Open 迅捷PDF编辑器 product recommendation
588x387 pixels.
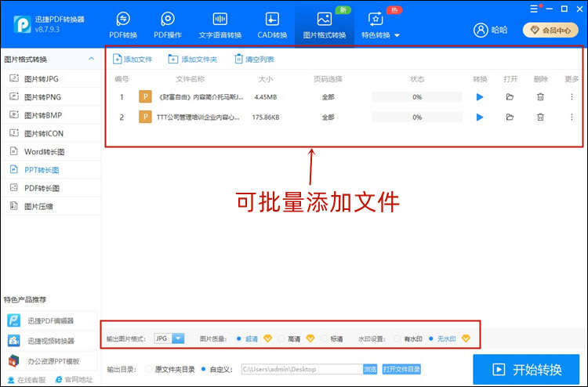[50, 320]
